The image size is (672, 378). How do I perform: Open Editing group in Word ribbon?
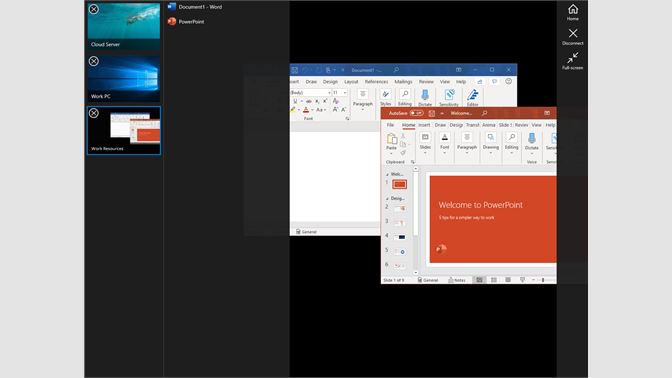coord(405,98)
